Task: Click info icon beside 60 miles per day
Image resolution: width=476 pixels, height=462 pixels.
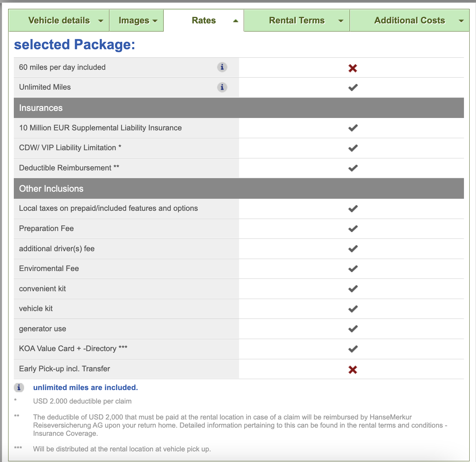Action: click(x=222, y=67)
